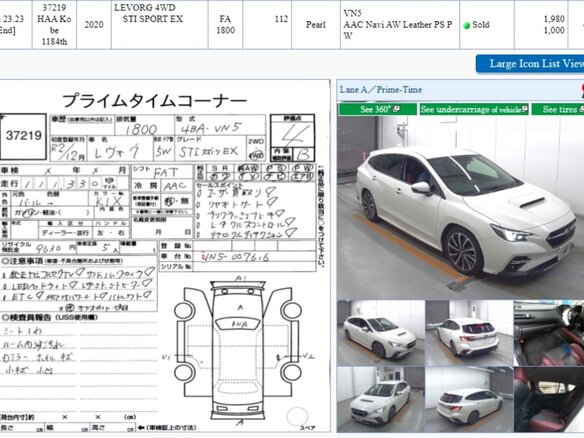Open the front-right angle car thumbnail
This screenshot has width=584, height=438.
coord(381,333)
